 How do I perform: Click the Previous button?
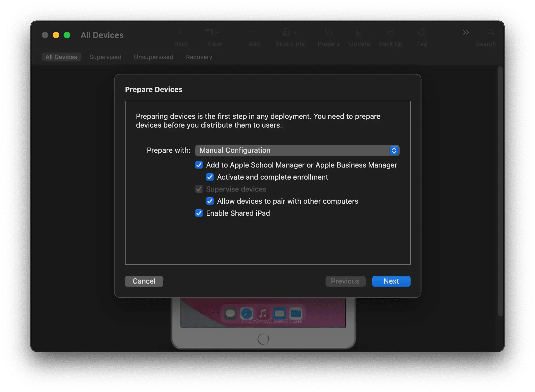pyautogui.click(x=345, y=281)
